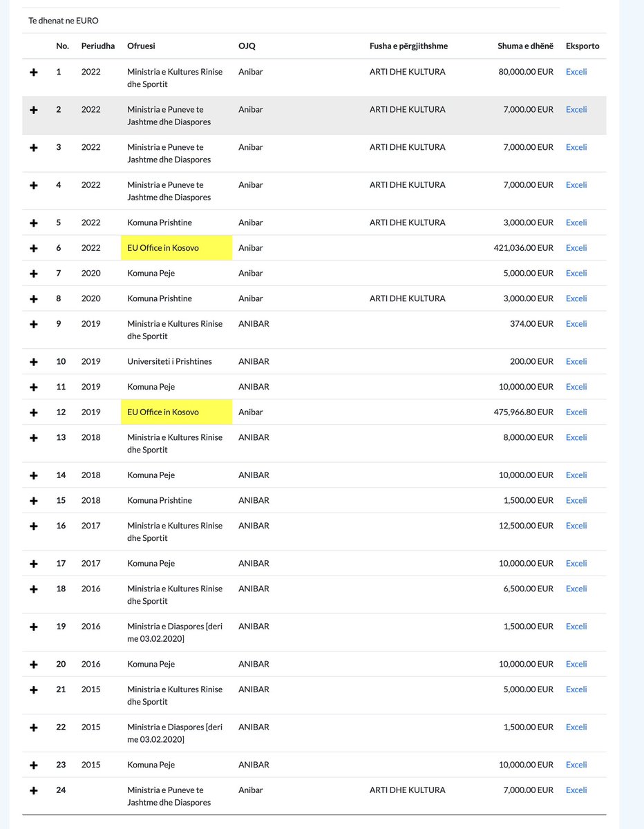644x829 pixels.
Task: Expand row 11 plus icon
Action: click(34, 388)
